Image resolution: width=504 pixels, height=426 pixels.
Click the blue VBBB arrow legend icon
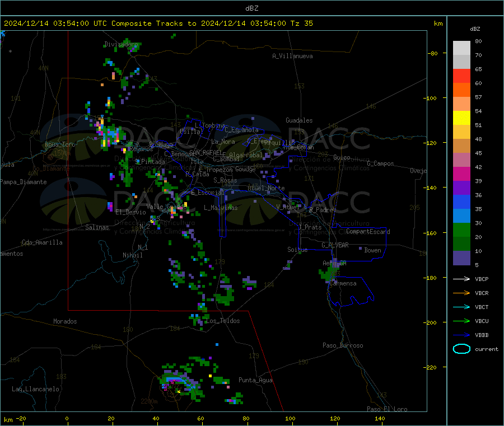coord(461,335)
